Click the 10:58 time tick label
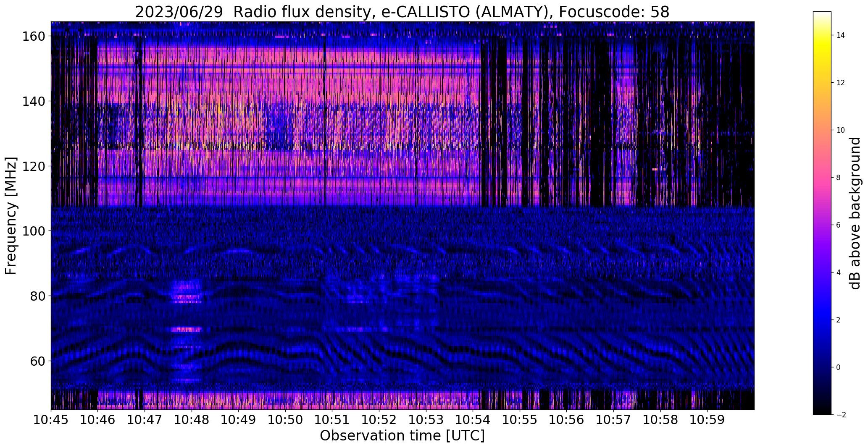The height and width of the screenshot is (448, 868). coord(660,420)
